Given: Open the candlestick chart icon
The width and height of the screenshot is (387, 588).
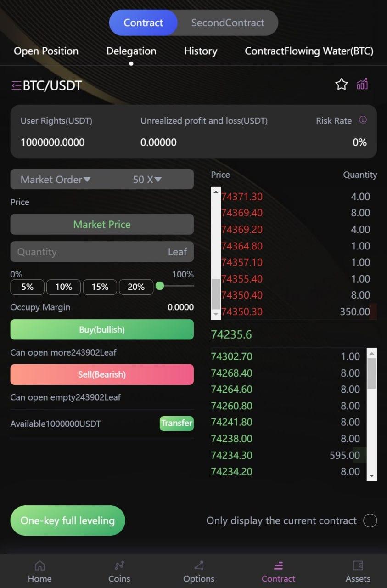Looking at the screenshot, I should (x=363, y=84).
